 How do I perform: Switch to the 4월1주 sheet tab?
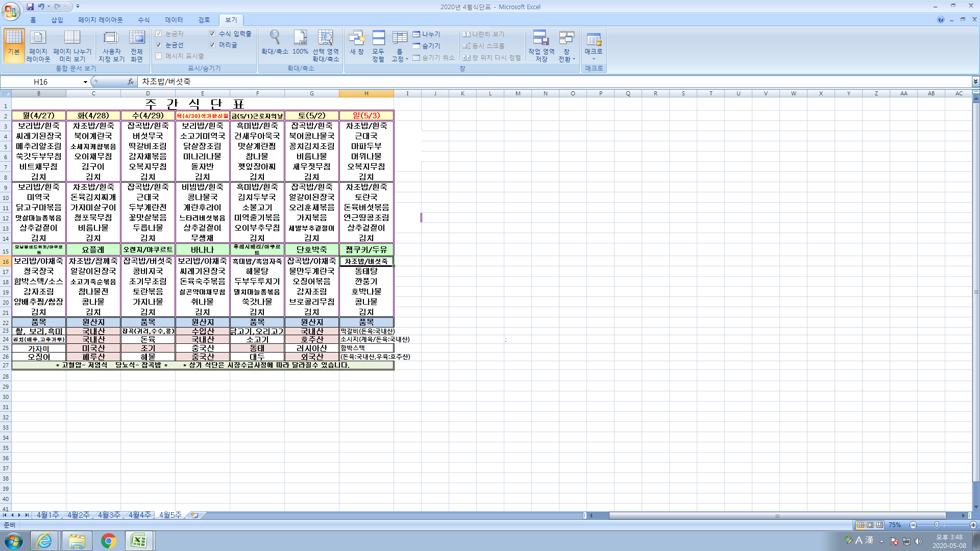(47, 515)
